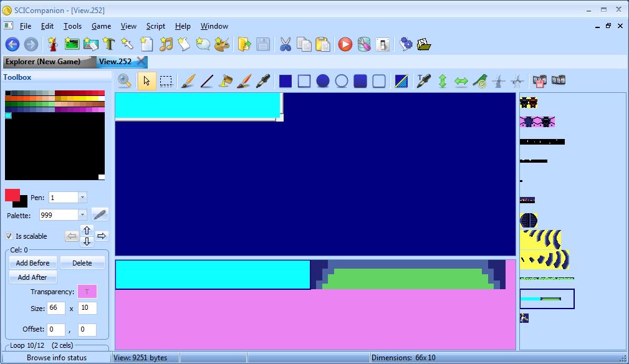Click the scissors Cut icon
Screen dimensions: 629x364
pos(286,44)
